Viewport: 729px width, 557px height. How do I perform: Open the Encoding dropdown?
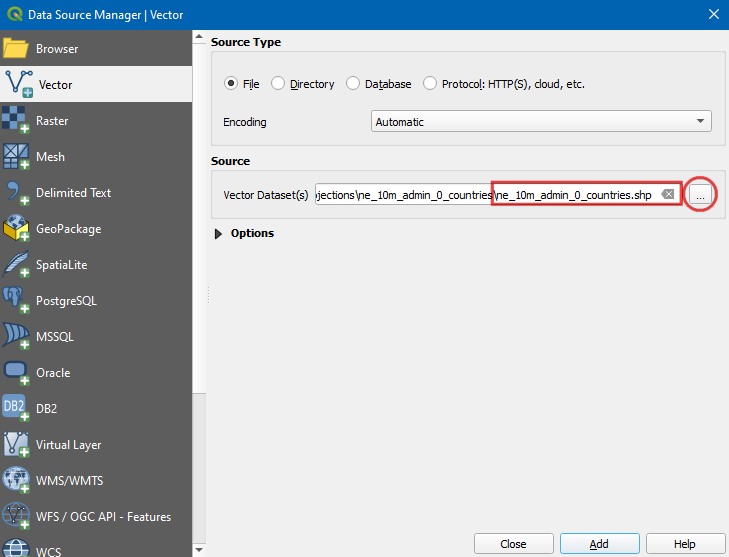[540, 122]
